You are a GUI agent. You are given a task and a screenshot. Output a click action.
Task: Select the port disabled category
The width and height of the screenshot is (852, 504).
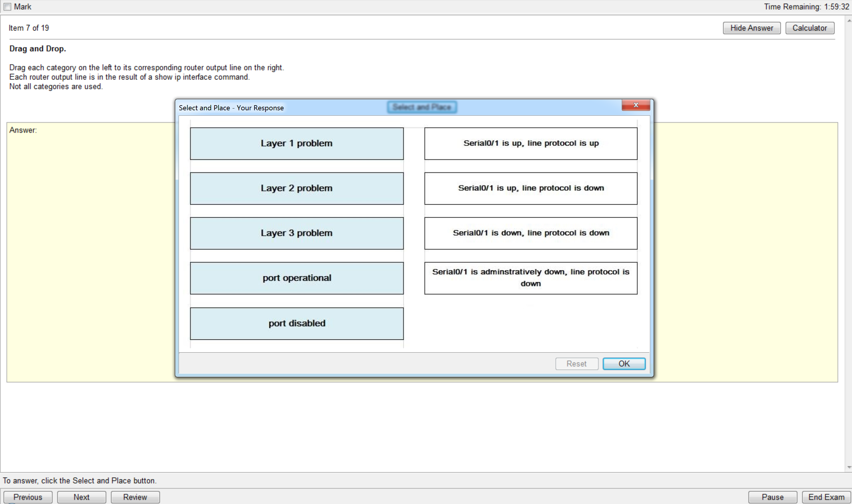coord(297,323)
